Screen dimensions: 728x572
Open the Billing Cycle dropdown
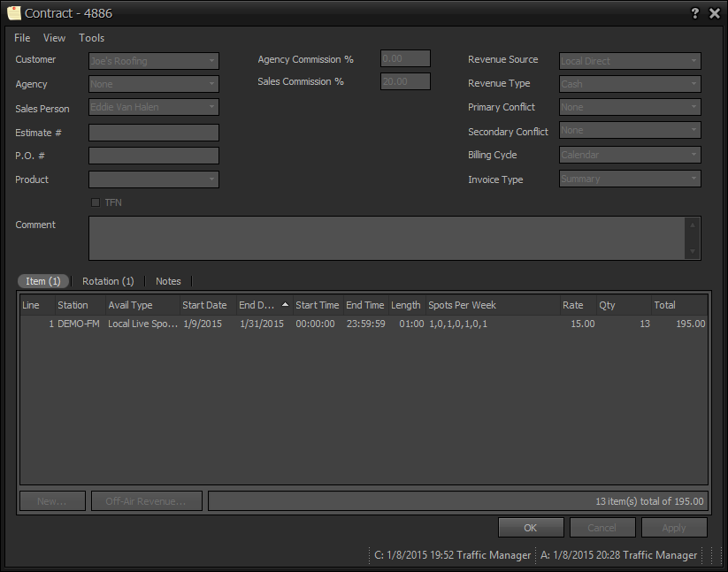630,155
